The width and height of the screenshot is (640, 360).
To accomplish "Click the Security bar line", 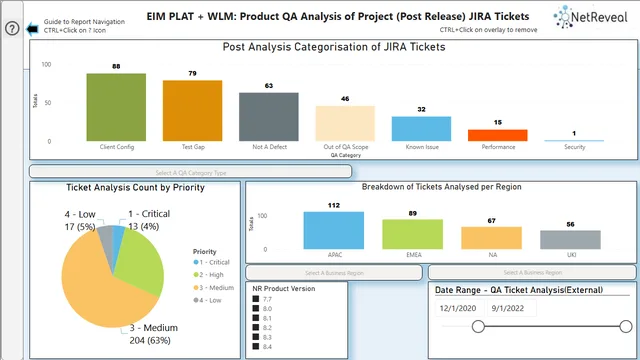I will click(x=574, y=140).
